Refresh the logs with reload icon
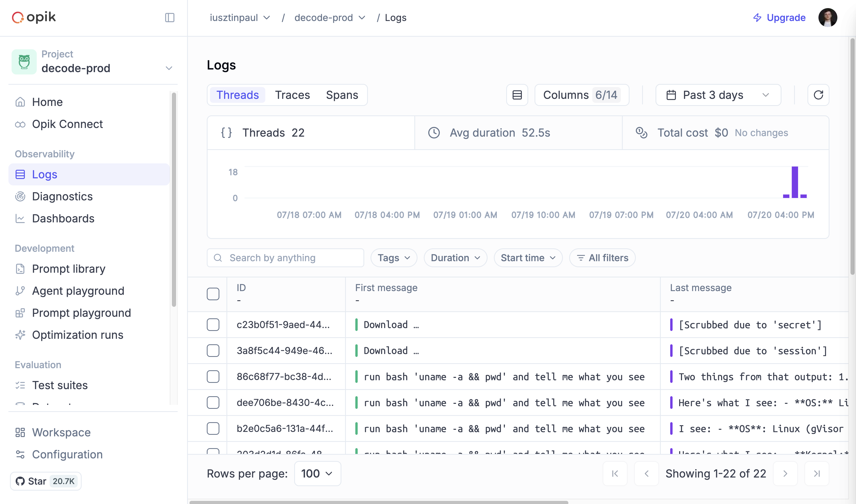This screenshot has height=504, width=856. click(818, 95)
